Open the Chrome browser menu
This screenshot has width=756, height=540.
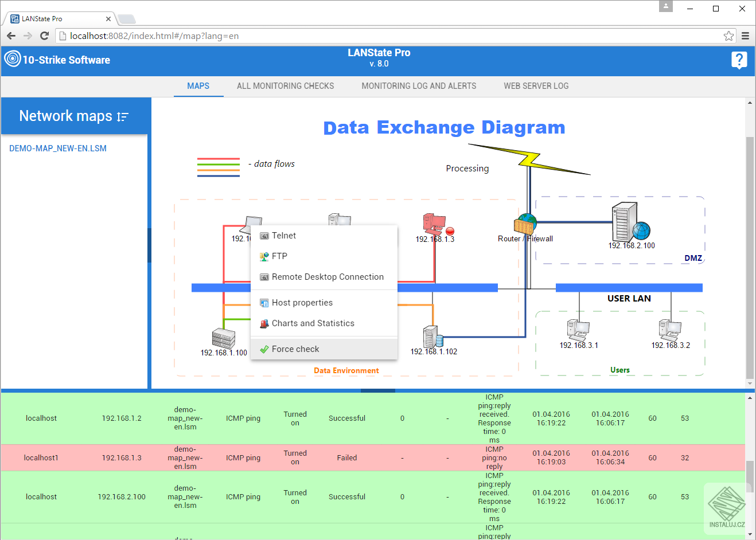click(x=745, y=36)
